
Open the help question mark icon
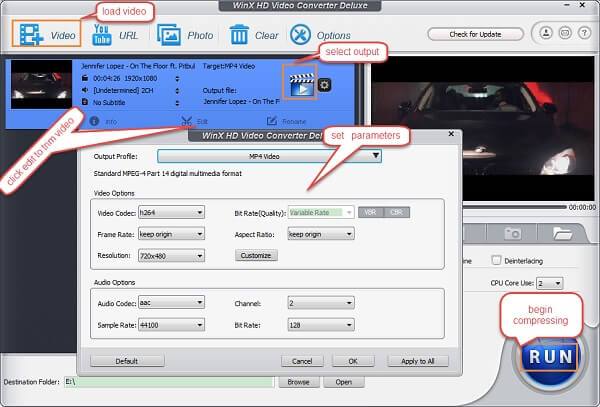584,33
